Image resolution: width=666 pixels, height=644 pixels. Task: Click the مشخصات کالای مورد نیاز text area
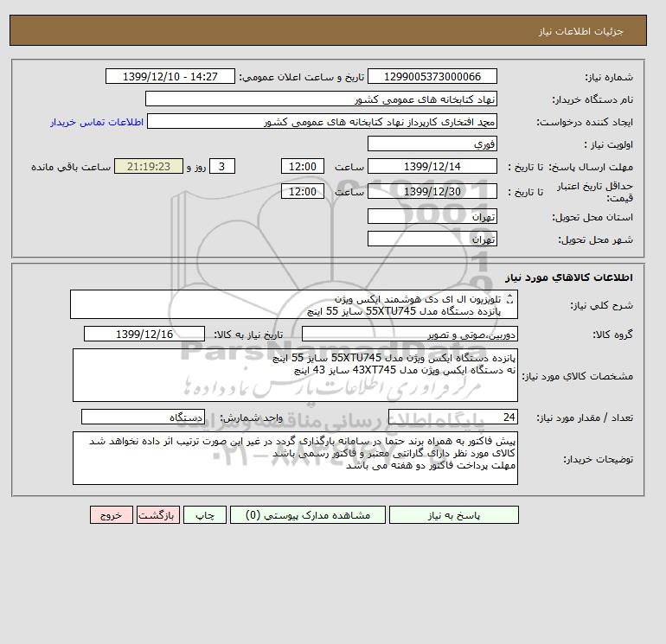[x=295, y=375]
